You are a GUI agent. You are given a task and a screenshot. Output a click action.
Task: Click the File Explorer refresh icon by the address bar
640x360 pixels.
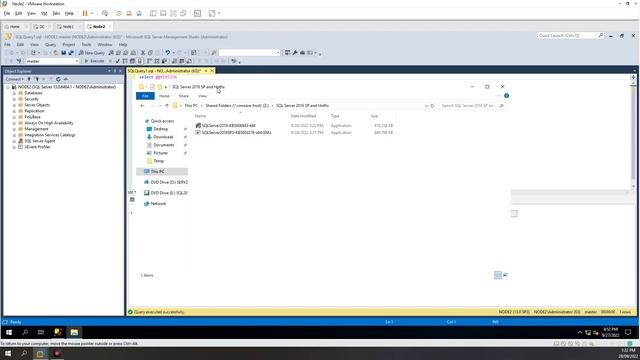click(x=432, y=106)
